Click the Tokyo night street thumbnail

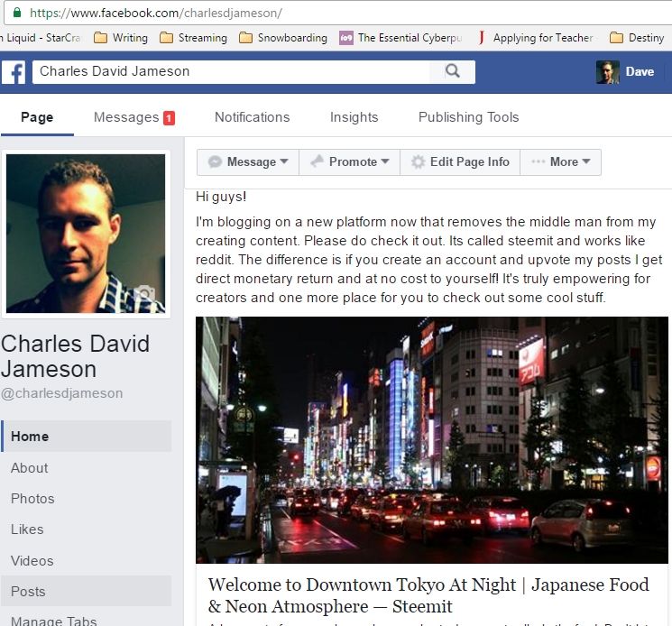point(432,439)
